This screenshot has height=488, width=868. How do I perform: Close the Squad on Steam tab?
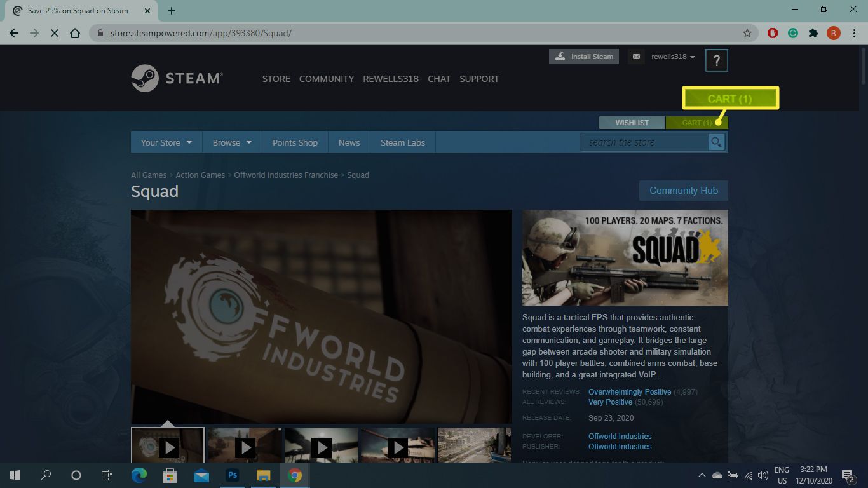click(x=147, y=11)
